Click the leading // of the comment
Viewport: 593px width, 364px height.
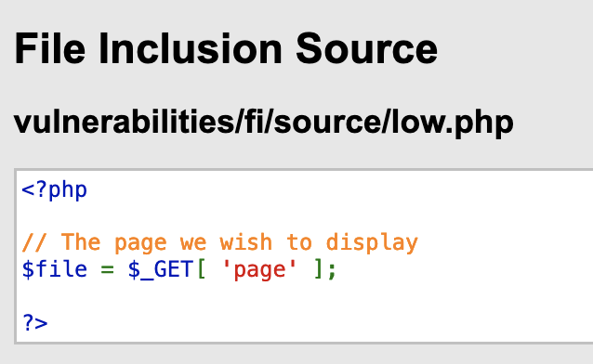pos(34,242)
